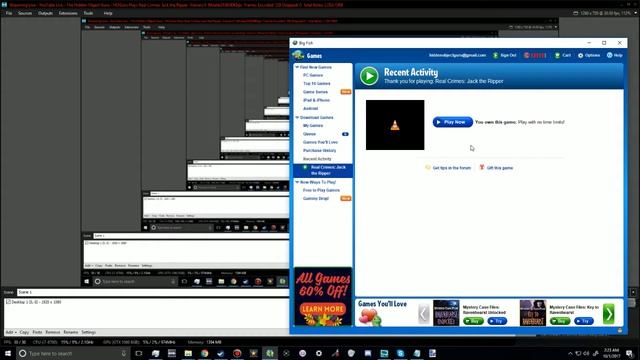Open the Add sources dropdown
This screenshot has height=360, width=640.
[11, 332]
